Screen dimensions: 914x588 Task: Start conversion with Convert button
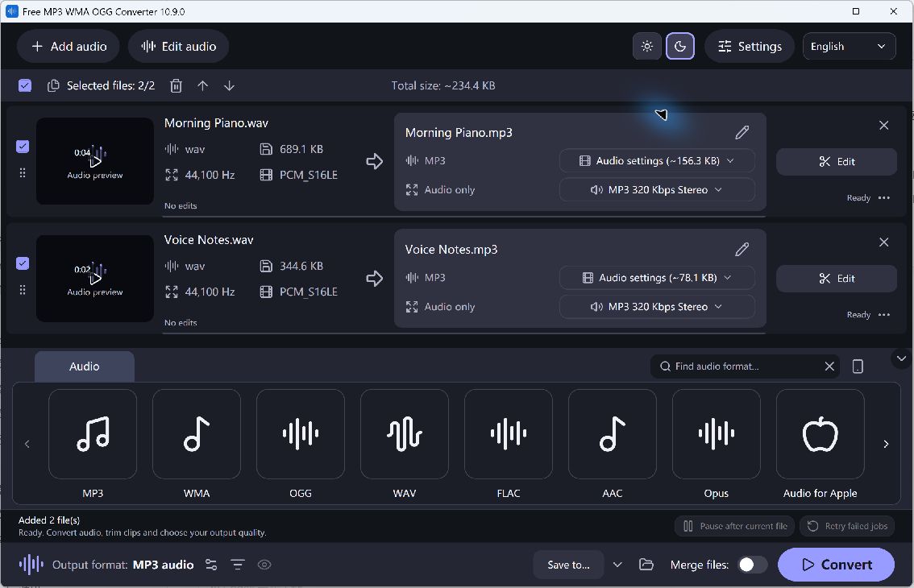836,564
